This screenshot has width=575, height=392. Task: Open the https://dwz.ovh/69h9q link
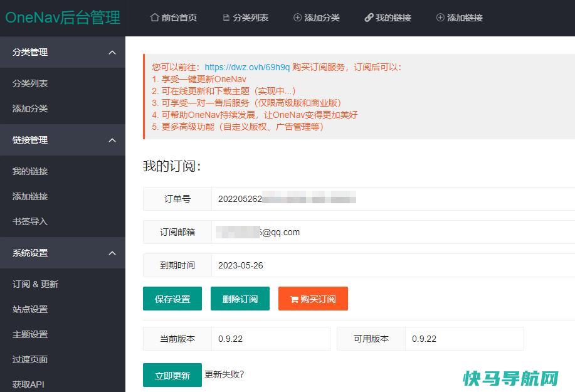pos(247,67)
